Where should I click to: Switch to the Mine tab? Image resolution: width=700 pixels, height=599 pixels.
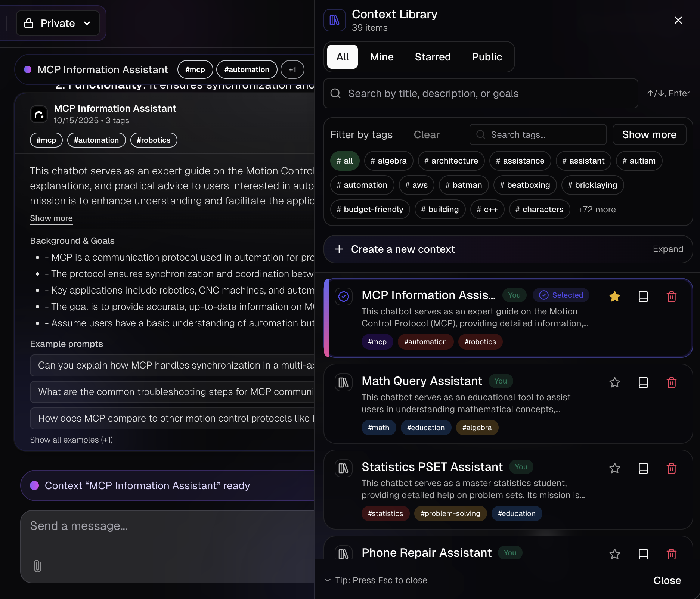[382, 57]
